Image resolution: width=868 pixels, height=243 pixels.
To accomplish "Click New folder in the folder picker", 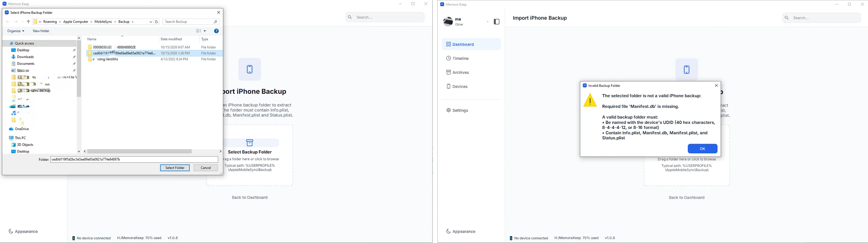I will 41,31.
